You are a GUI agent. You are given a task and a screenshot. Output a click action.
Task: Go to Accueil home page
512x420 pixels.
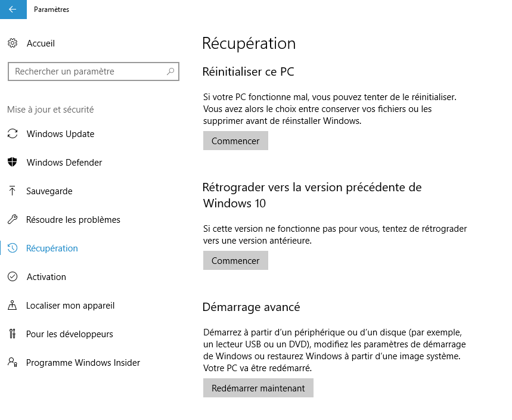click(41, 43)
